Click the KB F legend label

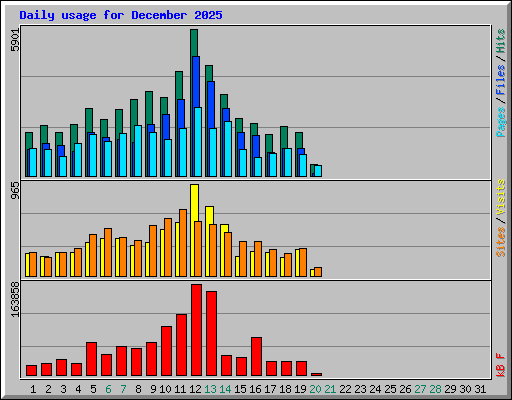[501, 365]
